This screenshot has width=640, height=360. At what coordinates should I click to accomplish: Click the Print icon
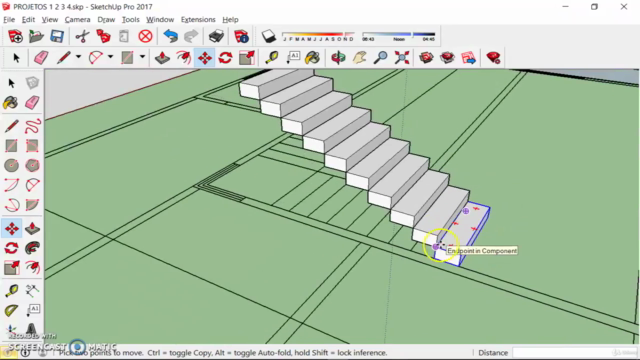point(216,36)
